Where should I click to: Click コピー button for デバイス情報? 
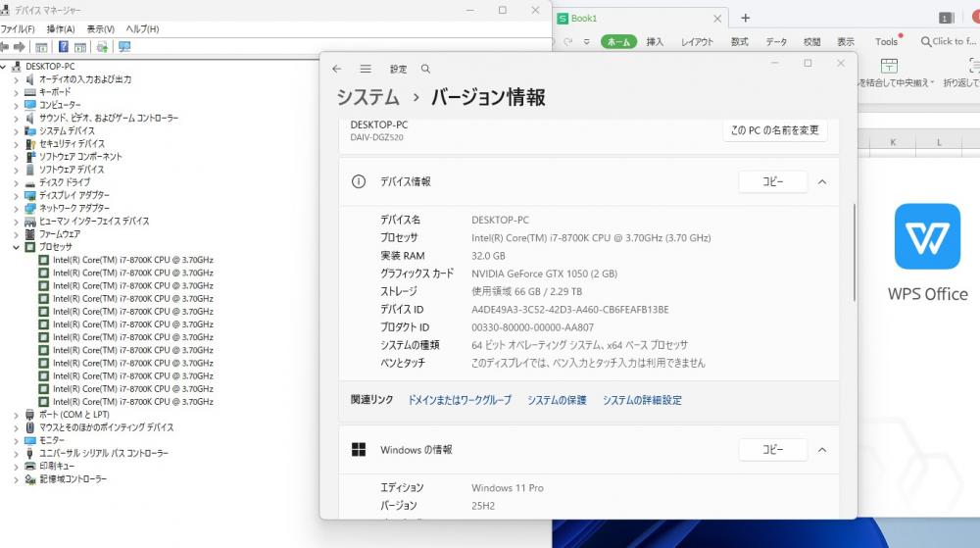[772, 181]
